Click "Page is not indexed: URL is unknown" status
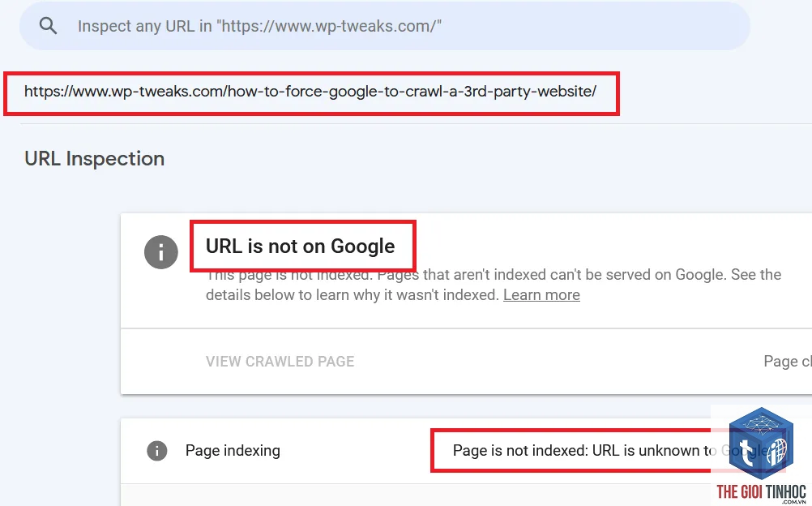The image size is (812, 506). tap(611, 451)
